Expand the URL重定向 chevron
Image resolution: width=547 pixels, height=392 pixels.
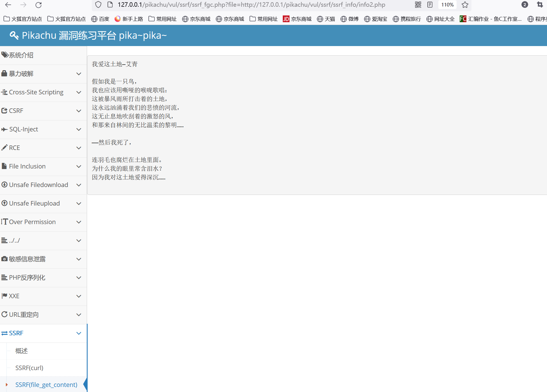(79, 315)
